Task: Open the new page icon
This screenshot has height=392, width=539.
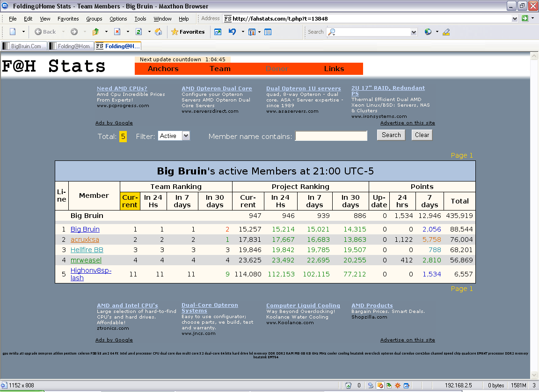Action: tap(13, 32)
